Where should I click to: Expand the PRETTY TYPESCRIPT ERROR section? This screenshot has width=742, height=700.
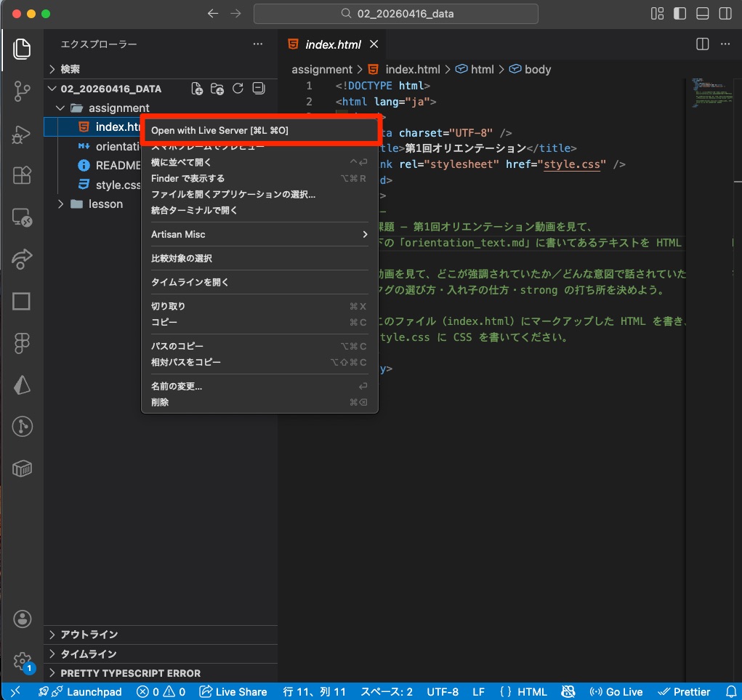tap(161, 673)
